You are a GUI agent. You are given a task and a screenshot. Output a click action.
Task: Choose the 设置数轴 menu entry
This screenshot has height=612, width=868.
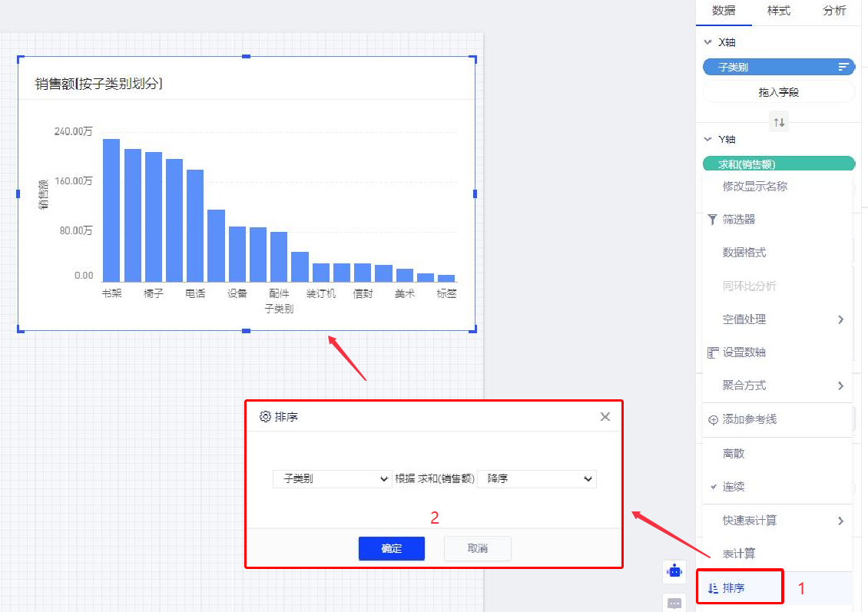744,352
